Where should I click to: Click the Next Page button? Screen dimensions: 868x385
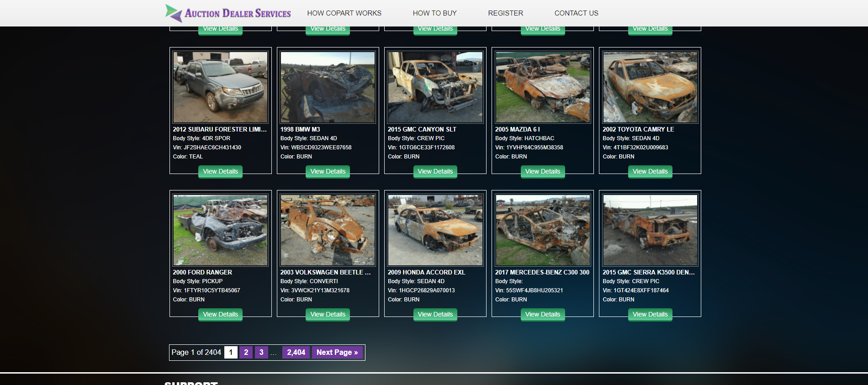337,352
